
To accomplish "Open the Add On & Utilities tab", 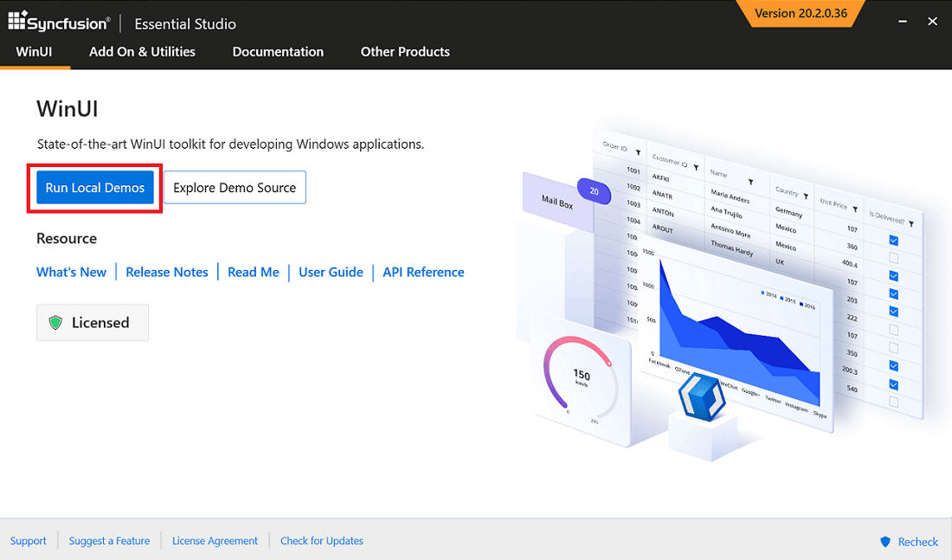I will [x=142, y=52].
